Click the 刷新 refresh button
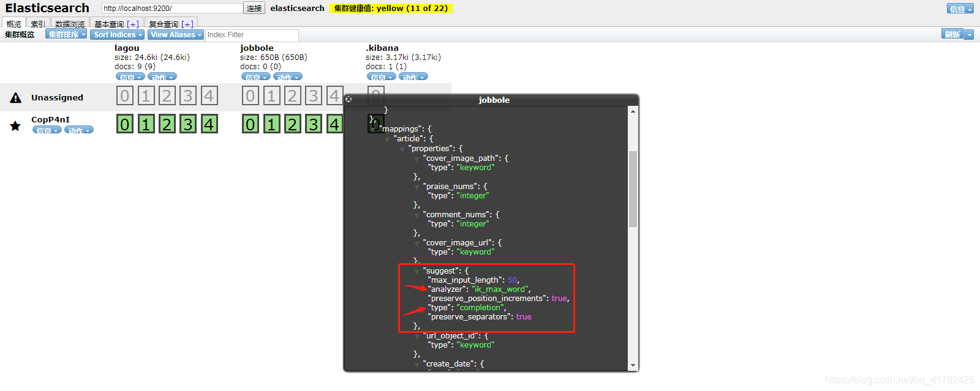 [x=952, y=35]
